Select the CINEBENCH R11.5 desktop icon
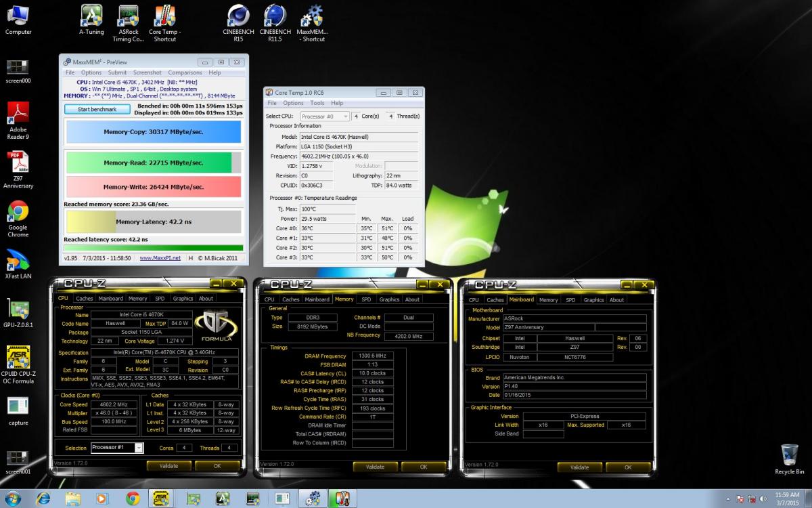The height and width of the screenshot is (508, 812). point(275,23)
